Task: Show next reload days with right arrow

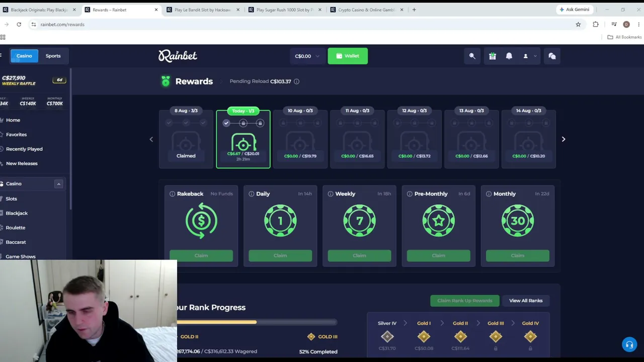Action: pos(563,139)
